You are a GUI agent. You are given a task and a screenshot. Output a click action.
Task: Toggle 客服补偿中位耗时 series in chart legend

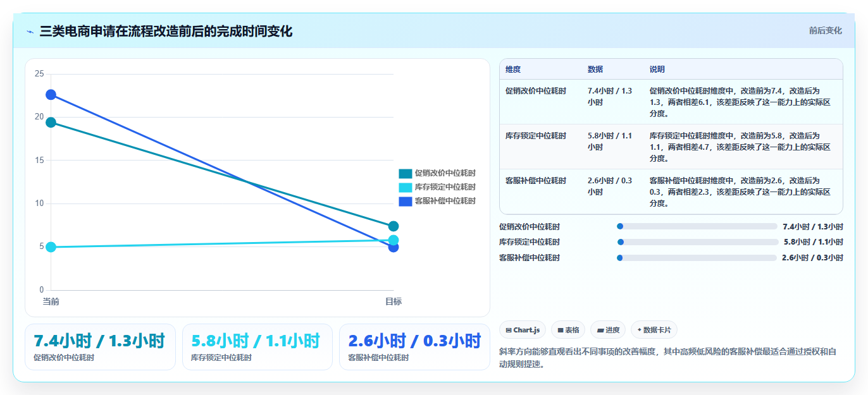click(437, 201)
